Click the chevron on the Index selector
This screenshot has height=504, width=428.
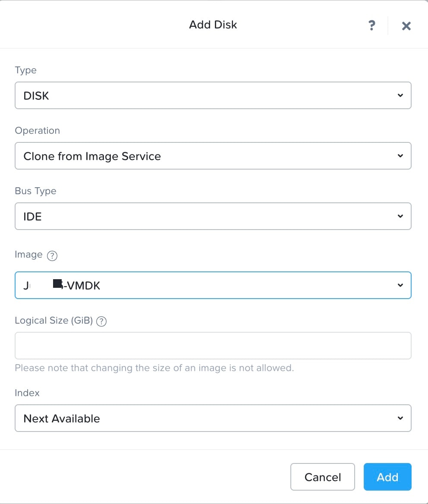click(400, 418)
